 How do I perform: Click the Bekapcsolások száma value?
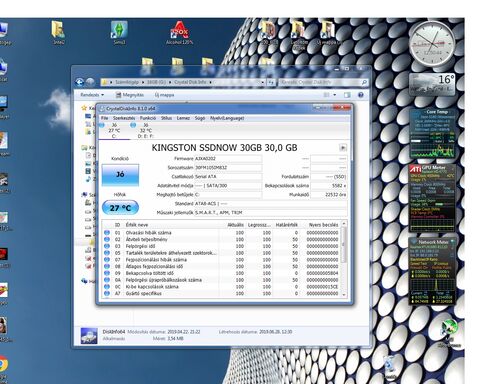click(x=329, y=186)
